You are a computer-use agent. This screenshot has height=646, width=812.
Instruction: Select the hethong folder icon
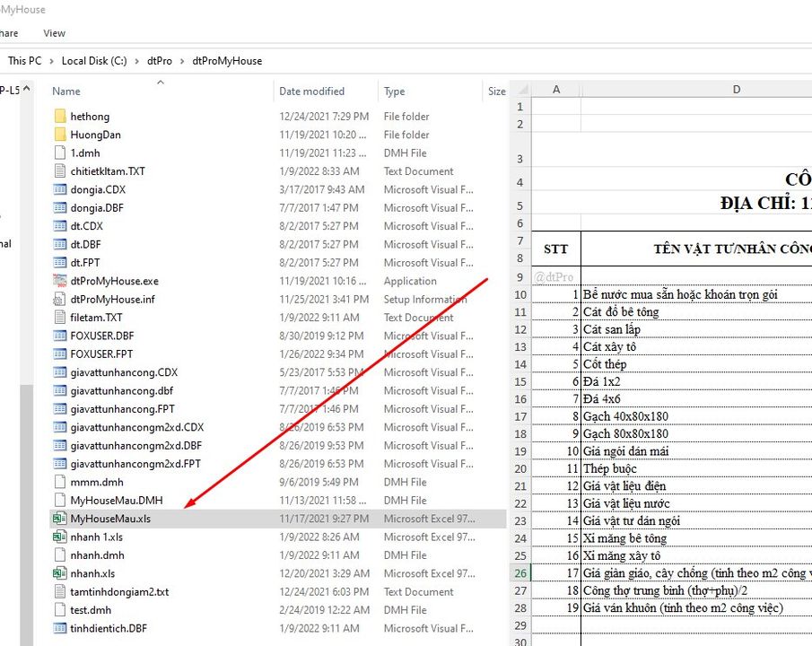point(60,117)
